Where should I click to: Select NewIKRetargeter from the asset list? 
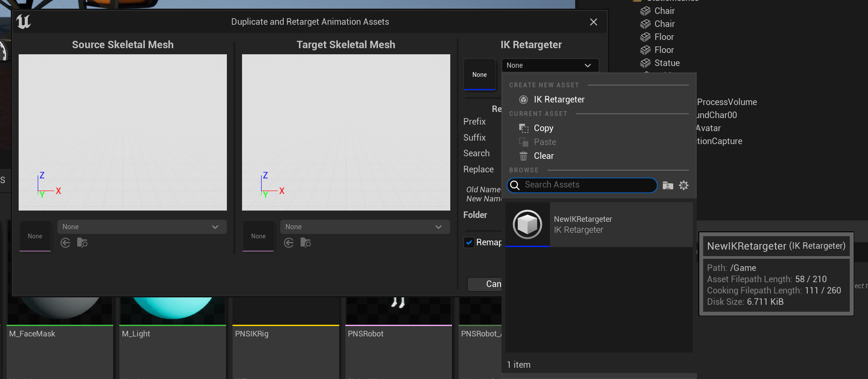[x=599, y=224]
